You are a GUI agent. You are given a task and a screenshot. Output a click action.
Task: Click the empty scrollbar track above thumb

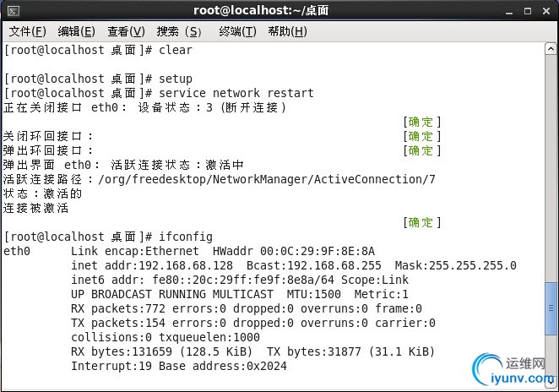551,169
